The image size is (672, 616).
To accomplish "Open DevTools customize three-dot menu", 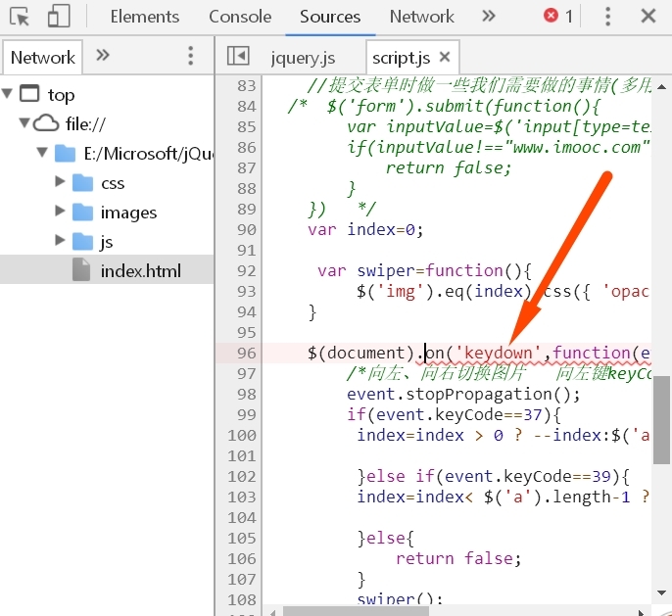I will [607, 17].
